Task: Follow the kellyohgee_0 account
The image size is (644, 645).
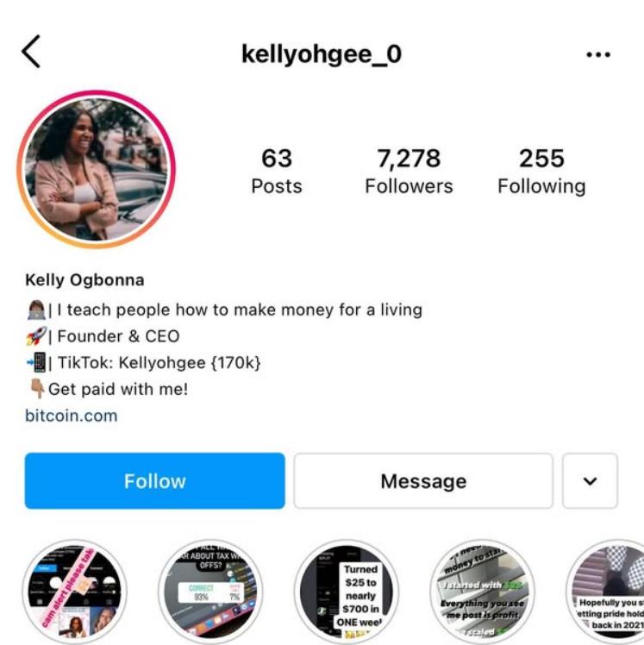Action: pyautogui.click(x=154, y=481)
